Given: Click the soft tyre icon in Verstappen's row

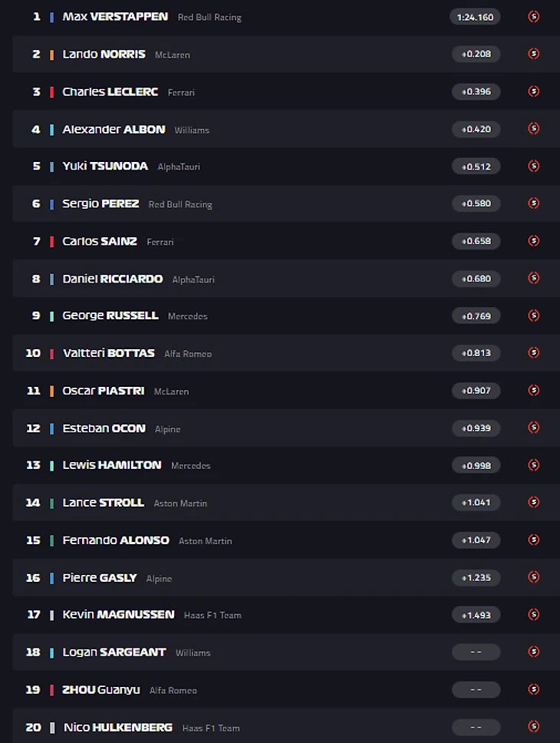Looking at the screenshot, I should (x=534, y=16).
